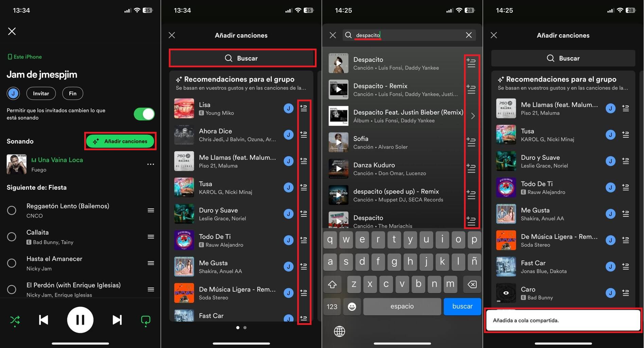
Task: Open three-dot menu for Una Vaina Loca
Action: tap(150, 164)
